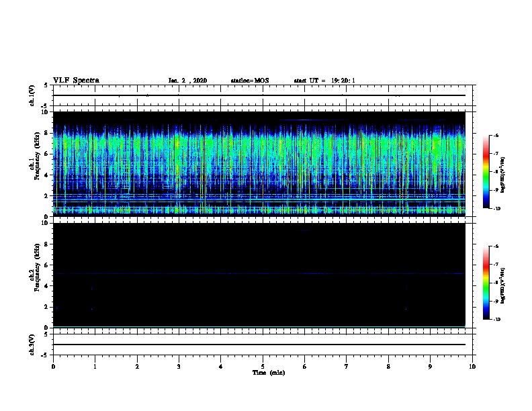This screenshot has height=411, width=532.
Task: Click the "5" tick on Time axis
Action: click(263, 367)
